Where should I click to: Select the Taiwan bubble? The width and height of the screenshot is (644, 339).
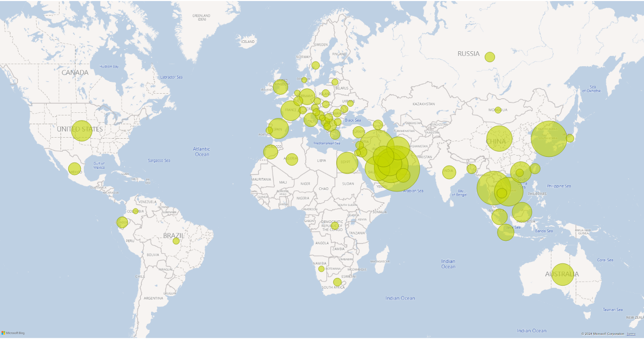(x=535, y=169)
